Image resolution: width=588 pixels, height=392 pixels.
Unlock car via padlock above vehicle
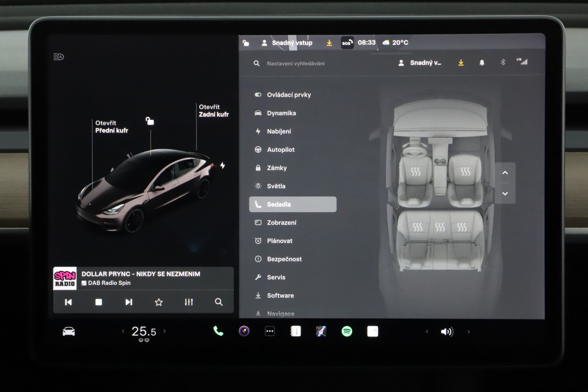click(x=150, y=121)
